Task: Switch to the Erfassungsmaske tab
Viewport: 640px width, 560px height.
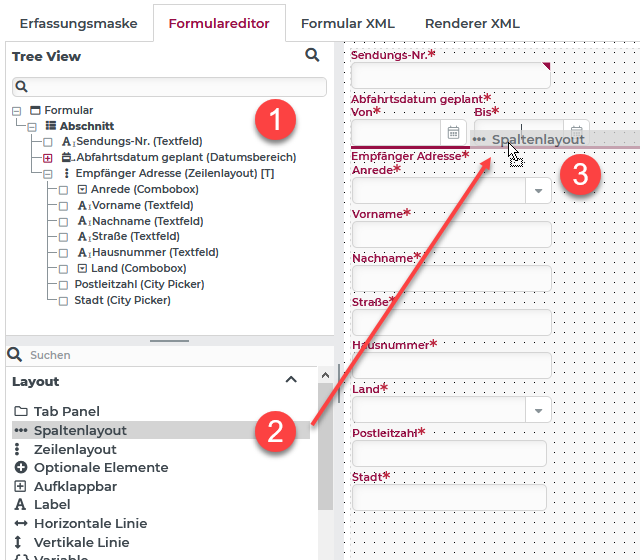Action: click(x=78, y=23)
